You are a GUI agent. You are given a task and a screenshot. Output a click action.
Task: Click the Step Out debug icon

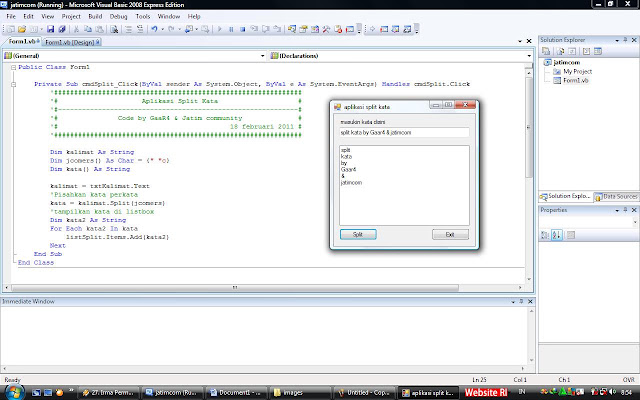(277, 29)
